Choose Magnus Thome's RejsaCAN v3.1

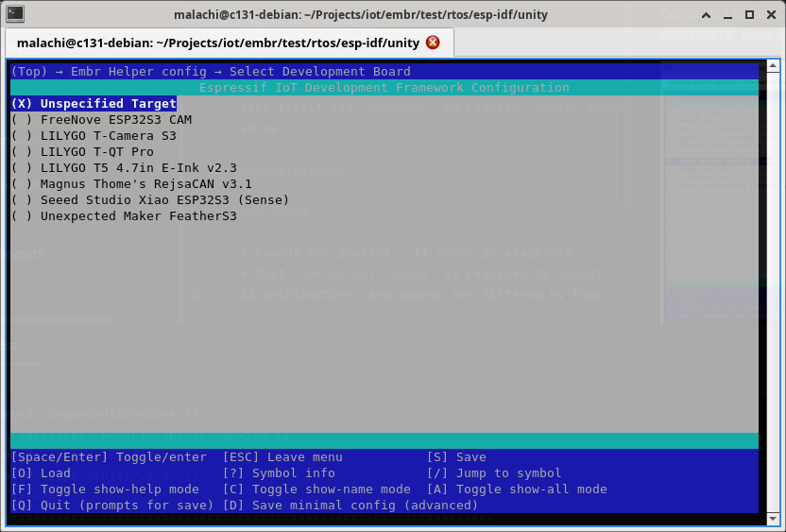click(x=131, y=184)
